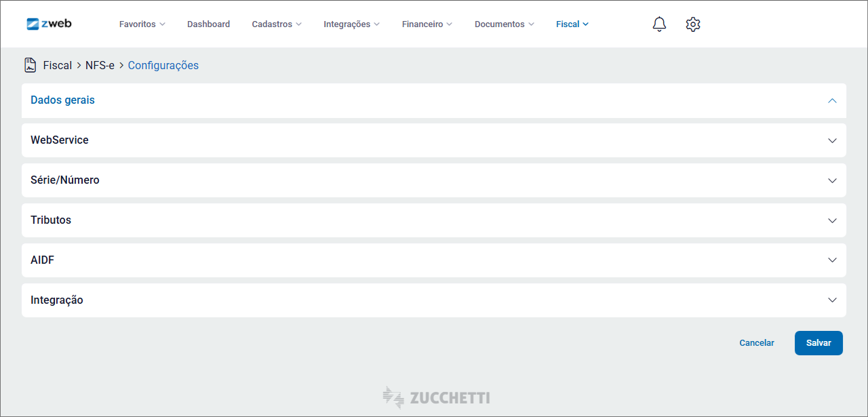868x417 pixels.
Task: Open the Documentos menu
Action: point(504,24)
